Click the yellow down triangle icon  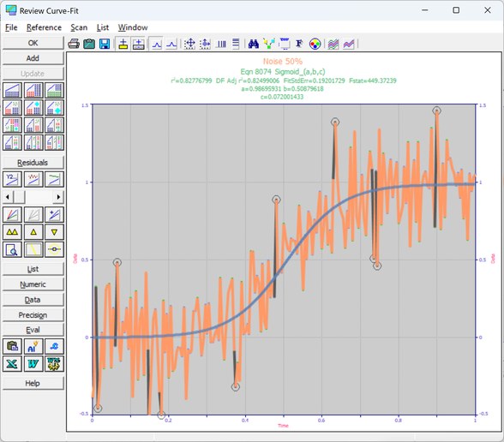[54, 232]
